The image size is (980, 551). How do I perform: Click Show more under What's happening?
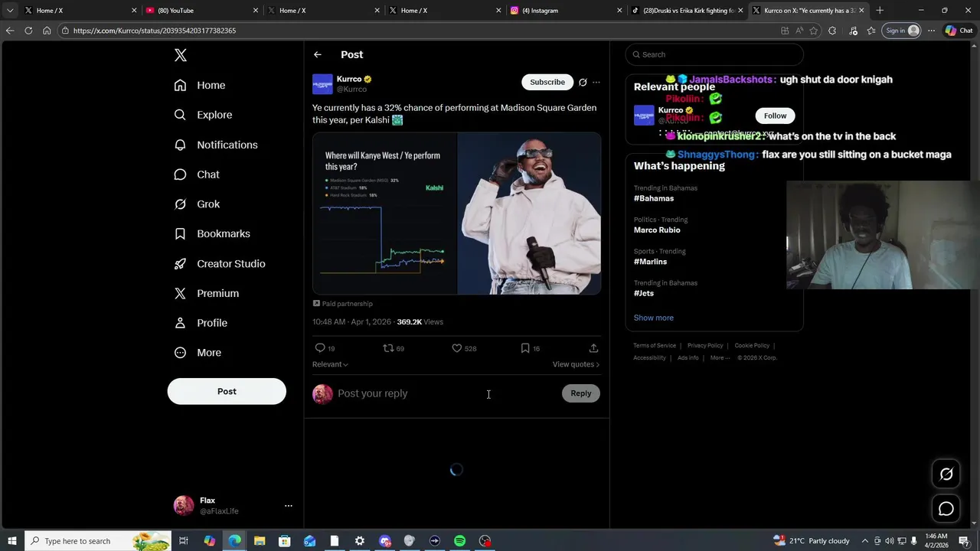[x=654, y=318]
